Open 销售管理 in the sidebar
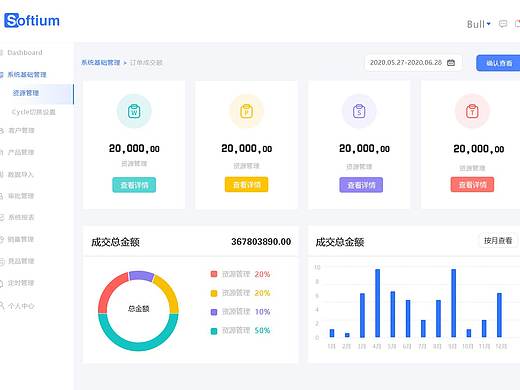This screenshot has height=390, width=520. point(21,239)
